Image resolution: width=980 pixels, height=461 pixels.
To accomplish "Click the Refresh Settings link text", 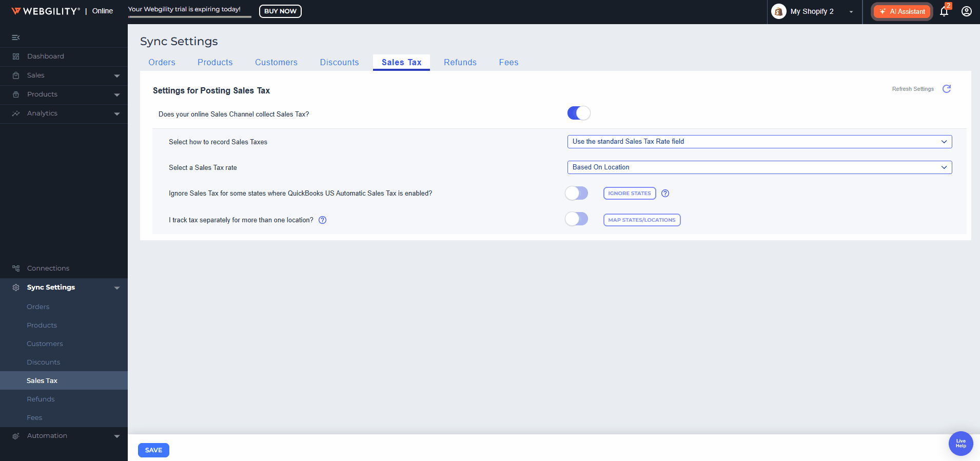I will coord(913,89).
